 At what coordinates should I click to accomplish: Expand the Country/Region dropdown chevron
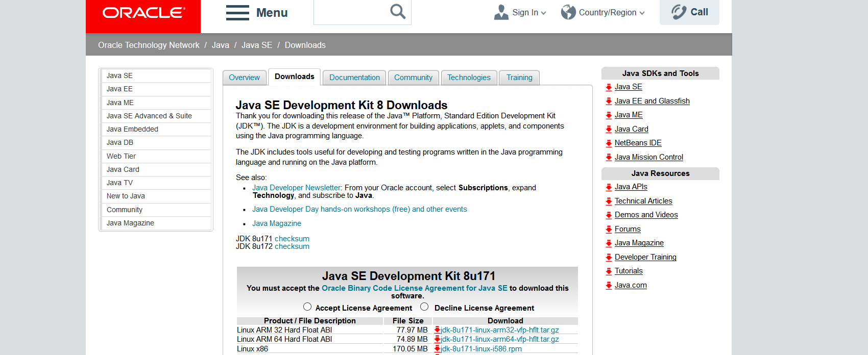642,13
